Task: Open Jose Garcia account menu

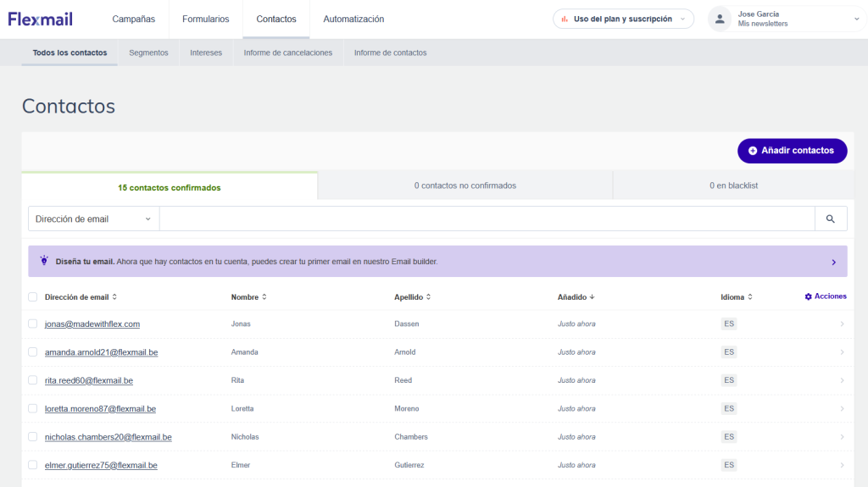Action: click(787, 19)
